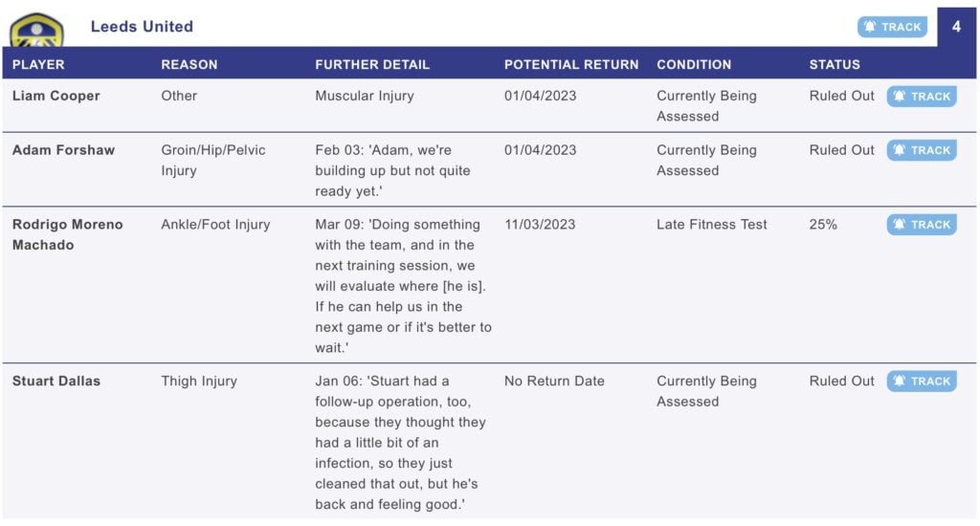Track the whole Leeds United team
980x526 pixels.
click(892, 27)
